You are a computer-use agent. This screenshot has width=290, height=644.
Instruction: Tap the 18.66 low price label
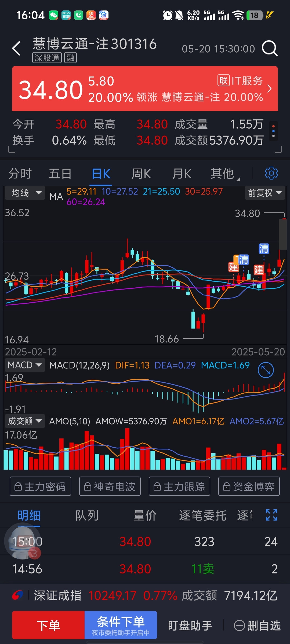(x=166, y=339)
